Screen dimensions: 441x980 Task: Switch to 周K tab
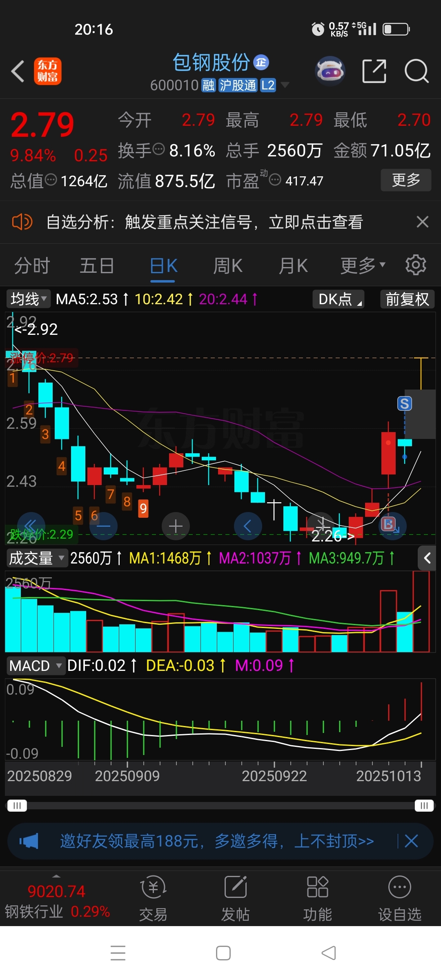228,266
